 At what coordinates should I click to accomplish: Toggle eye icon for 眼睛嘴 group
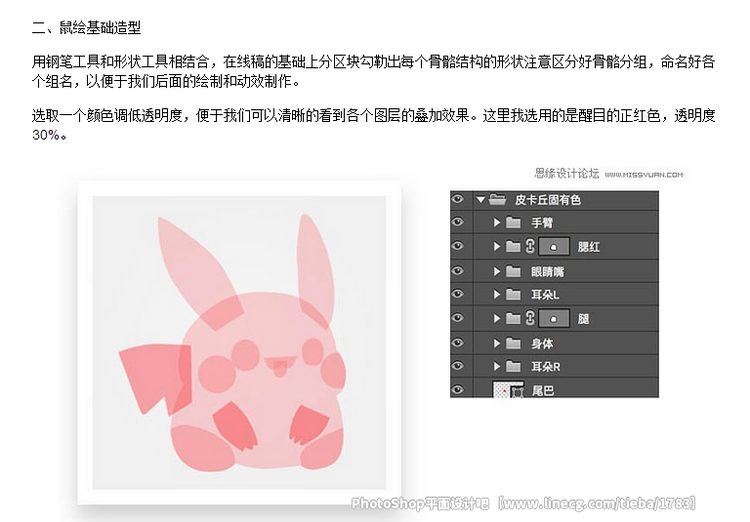[458, 271]
